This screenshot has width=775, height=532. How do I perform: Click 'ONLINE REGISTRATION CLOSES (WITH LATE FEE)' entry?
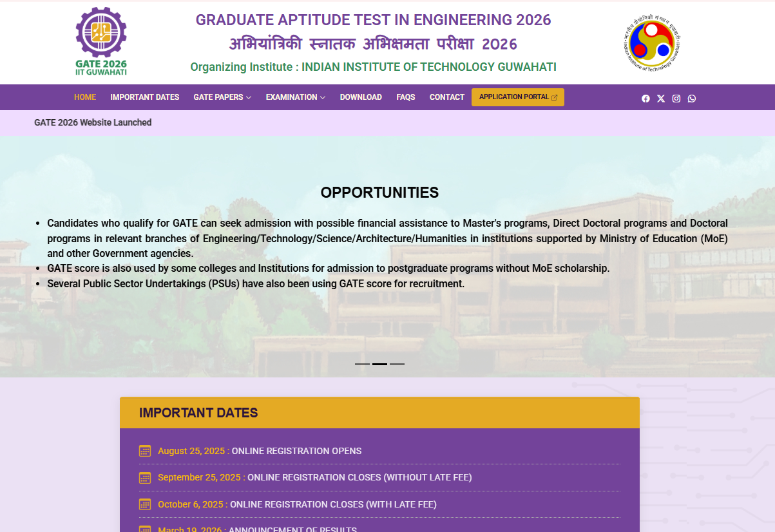tap(333, 504)
